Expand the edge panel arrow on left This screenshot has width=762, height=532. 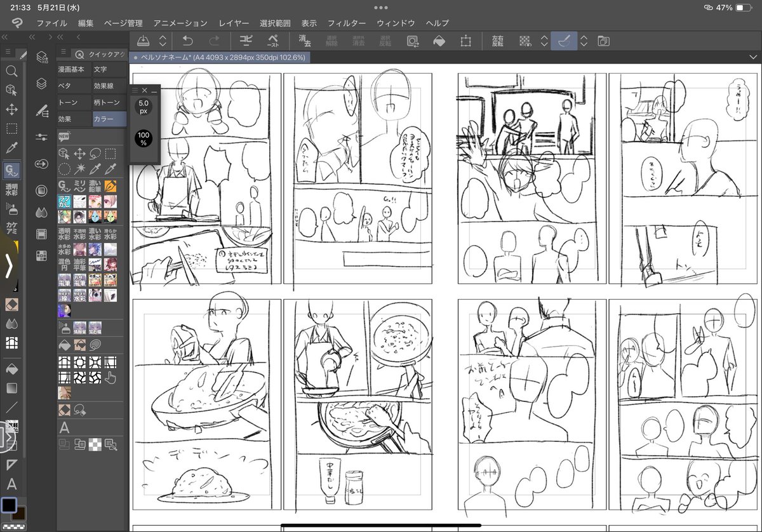(x=8, y=267)
